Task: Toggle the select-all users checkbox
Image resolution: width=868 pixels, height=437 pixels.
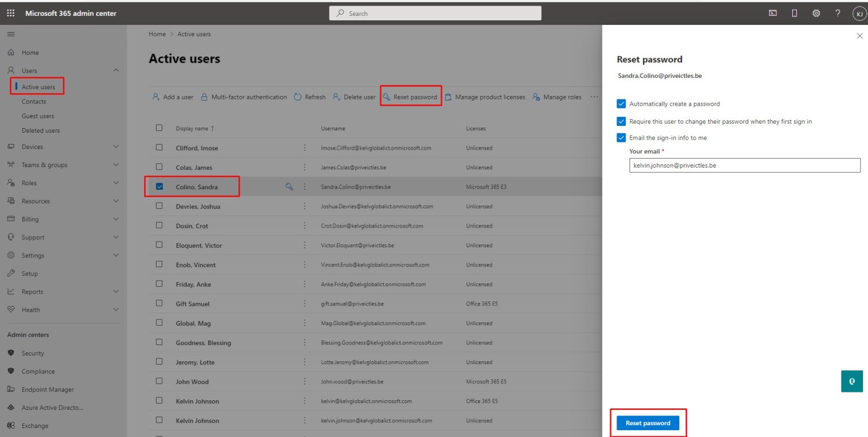Action: click(159, 128)
